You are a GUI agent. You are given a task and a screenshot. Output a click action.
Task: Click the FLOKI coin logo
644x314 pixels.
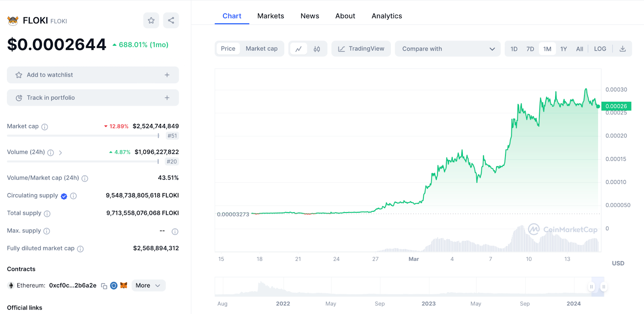pyautogui.click(x=13, y=21)
